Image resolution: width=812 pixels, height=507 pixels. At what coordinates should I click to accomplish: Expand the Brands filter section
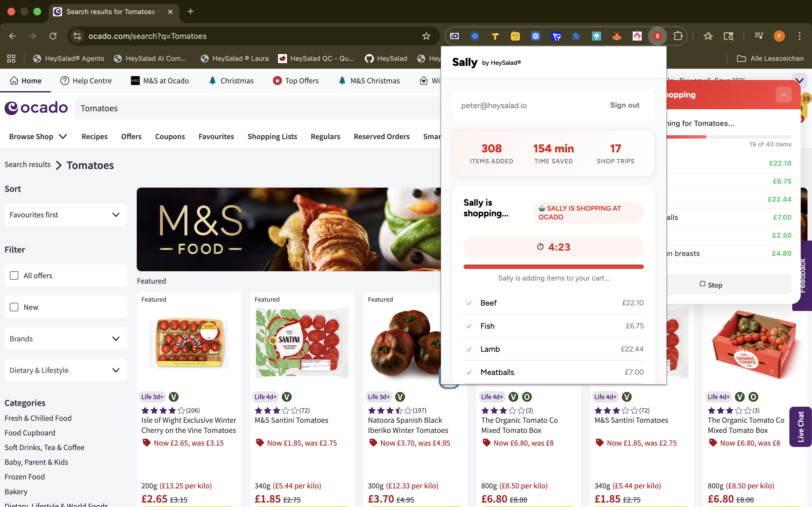65,338
